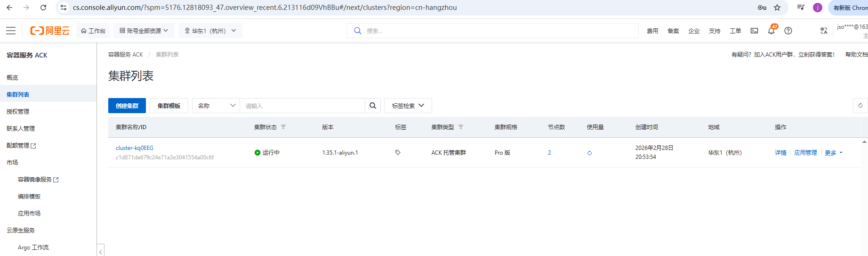Screen dimensions: 868x256
Task: Filter by cluster type column icon
Action: tap(461, 127)
